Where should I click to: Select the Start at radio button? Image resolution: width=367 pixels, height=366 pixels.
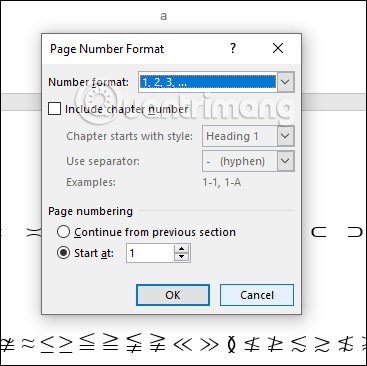click(63, 253)
